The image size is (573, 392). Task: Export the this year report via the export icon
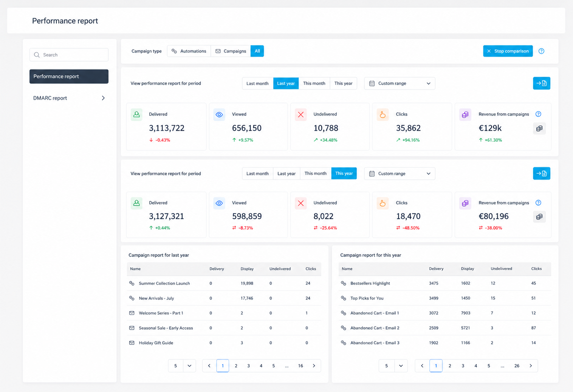click(x=541, y=173)
